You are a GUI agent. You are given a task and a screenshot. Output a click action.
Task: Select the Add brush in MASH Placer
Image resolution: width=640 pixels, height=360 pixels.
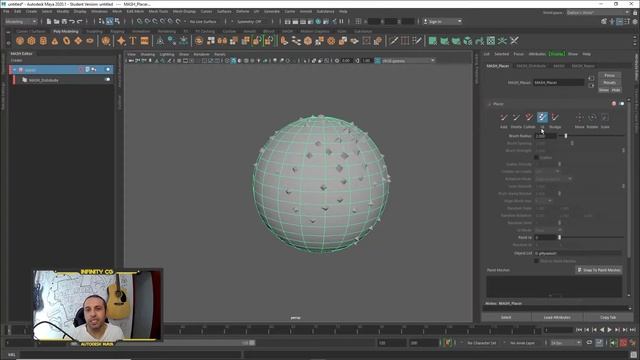(x=504, y=118)
